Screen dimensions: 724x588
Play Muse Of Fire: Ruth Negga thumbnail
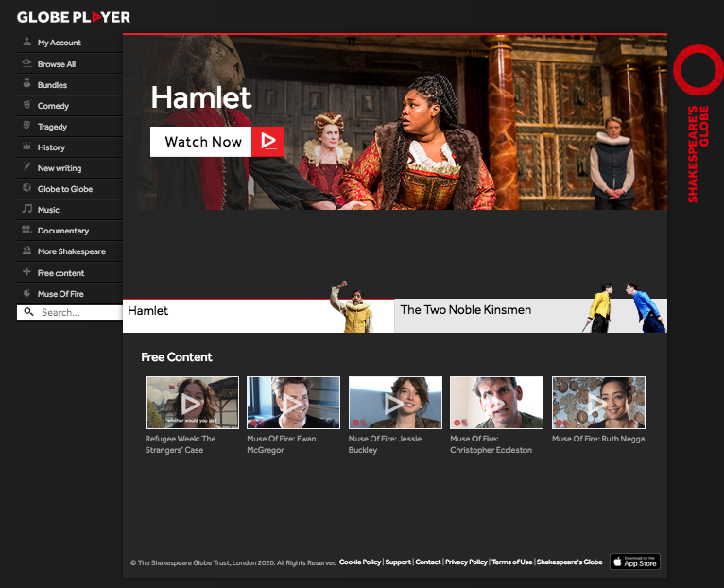coord(598,403)
